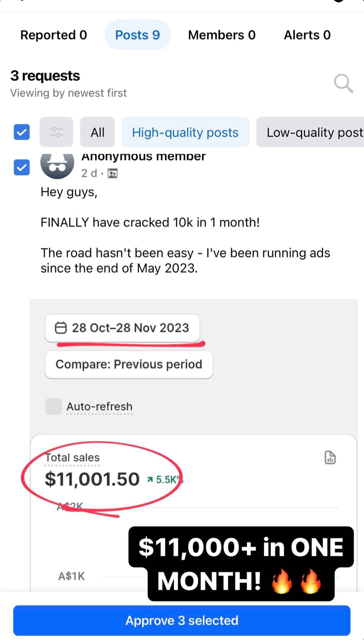Click the search magnifier icon
The image size is (364, 640).
pos(343,83)
